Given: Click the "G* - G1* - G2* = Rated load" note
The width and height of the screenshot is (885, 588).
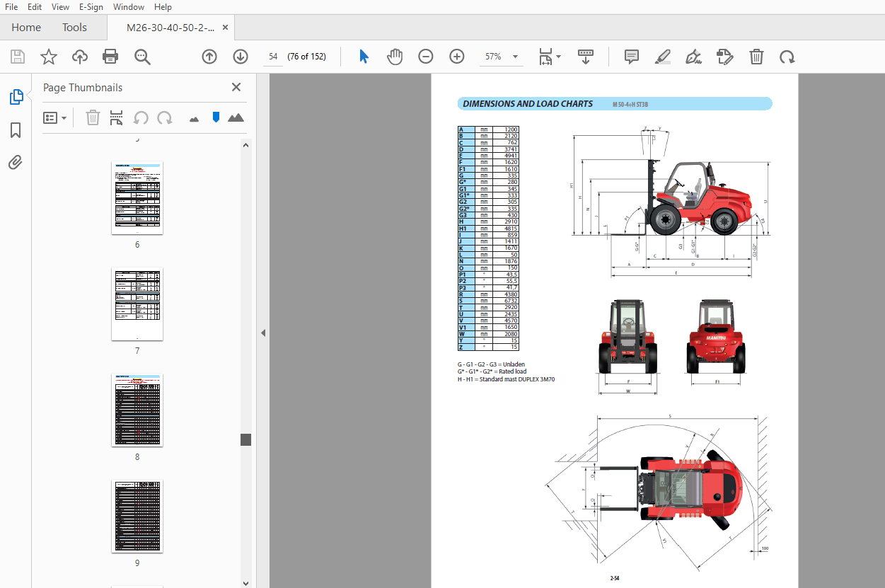Looking at the screenshot, I should click(492, 371).
